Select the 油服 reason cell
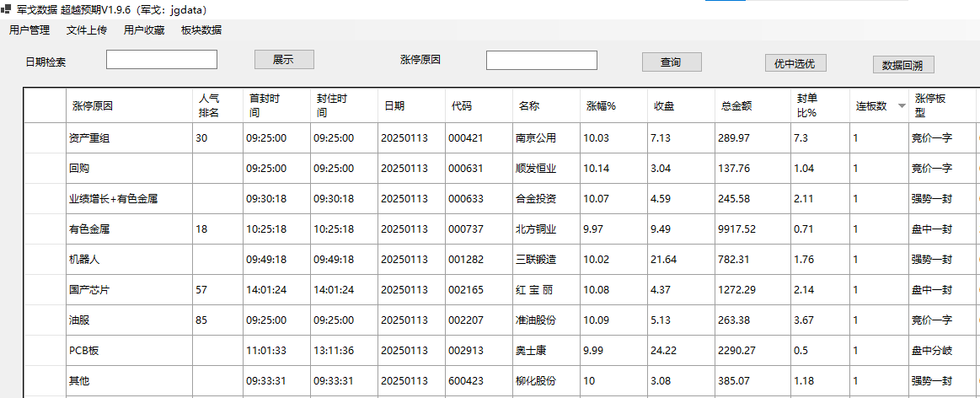980x398 pixels. [x=130, y=320]
